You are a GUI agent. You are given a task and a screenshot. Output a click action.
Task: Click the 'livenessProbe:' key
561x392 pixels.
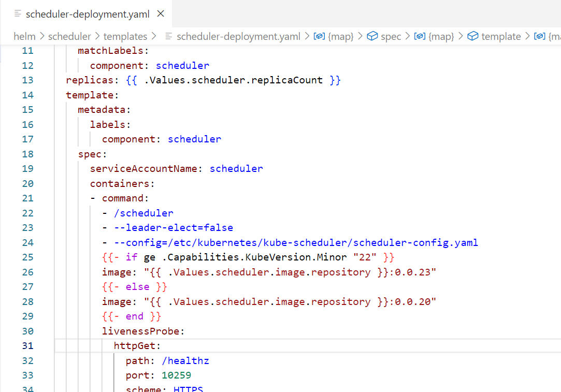(x=143, y=331)
